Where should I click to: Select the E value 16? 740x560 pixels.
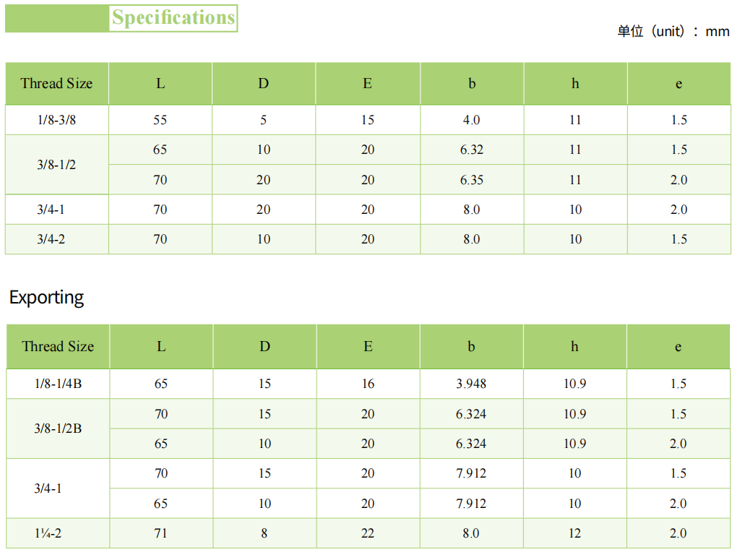click(368, 384)
